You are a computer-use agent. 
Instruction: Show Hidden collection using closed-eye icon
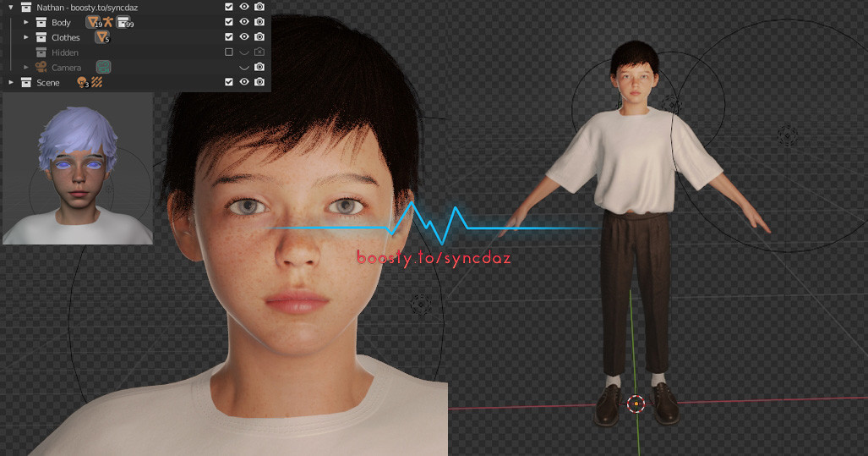coord(244,52)
